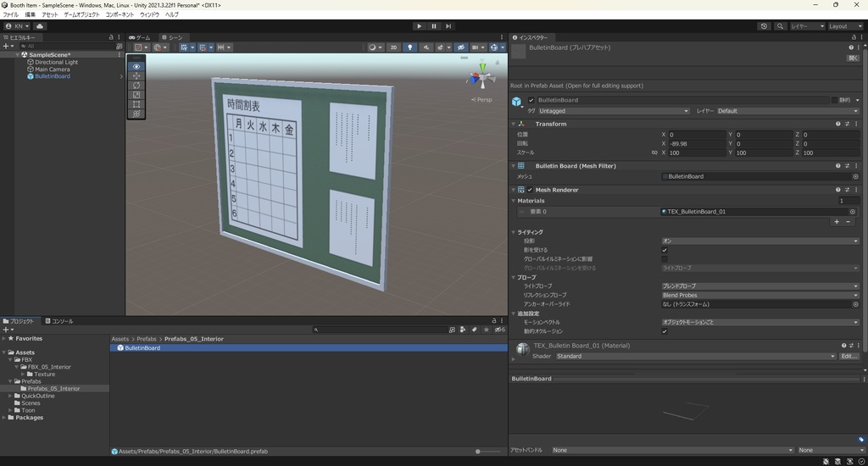Click the 2D view mode button

click(393, 47)
